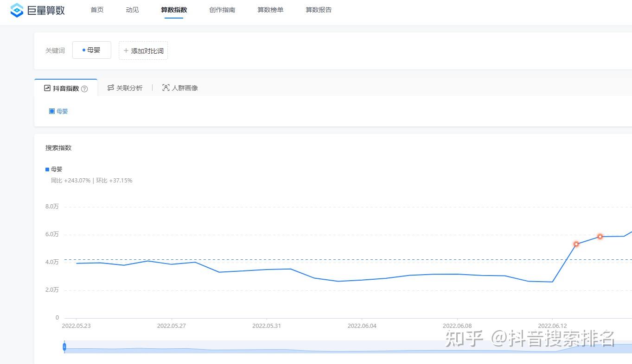Click the 母婴 legend in 搜索指数 chart
This screenshot has height=364, width=632.
point(54,169)
